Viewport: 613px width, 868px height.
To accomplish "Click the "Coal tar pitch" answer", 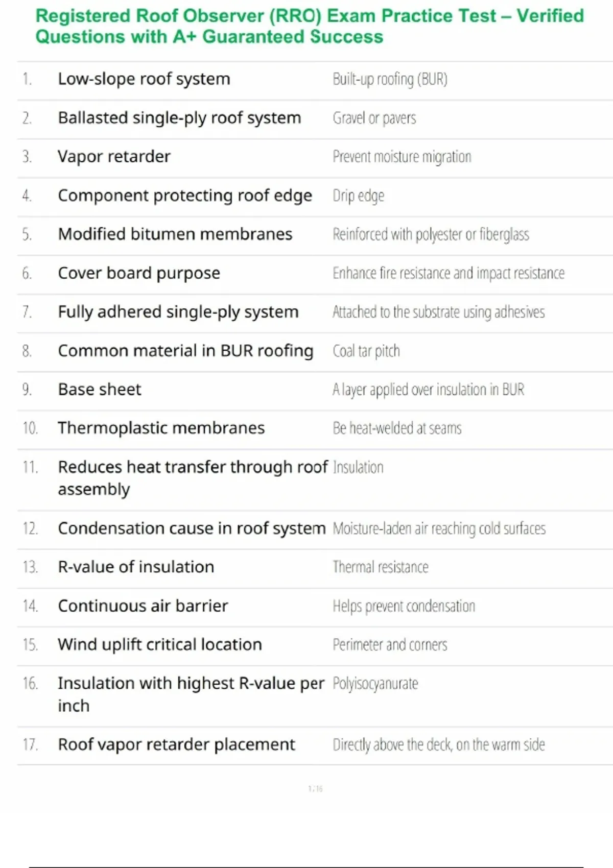I will pos(366,351).
